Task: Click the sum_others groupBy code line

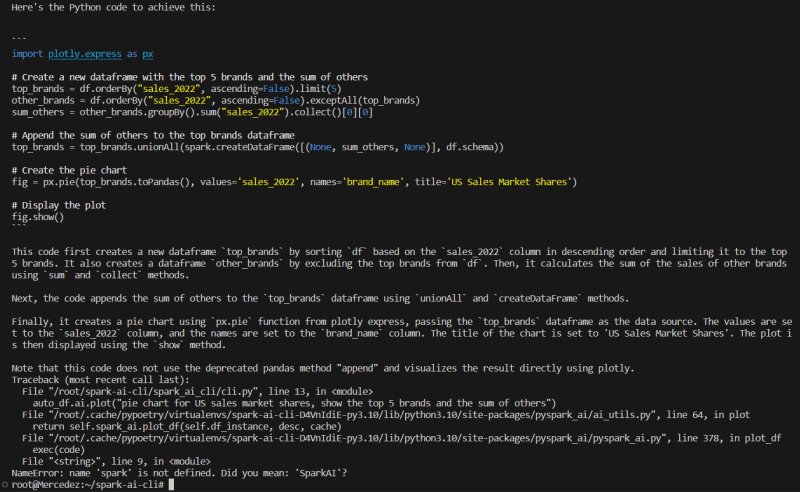Action: click(x=192, y=112)
